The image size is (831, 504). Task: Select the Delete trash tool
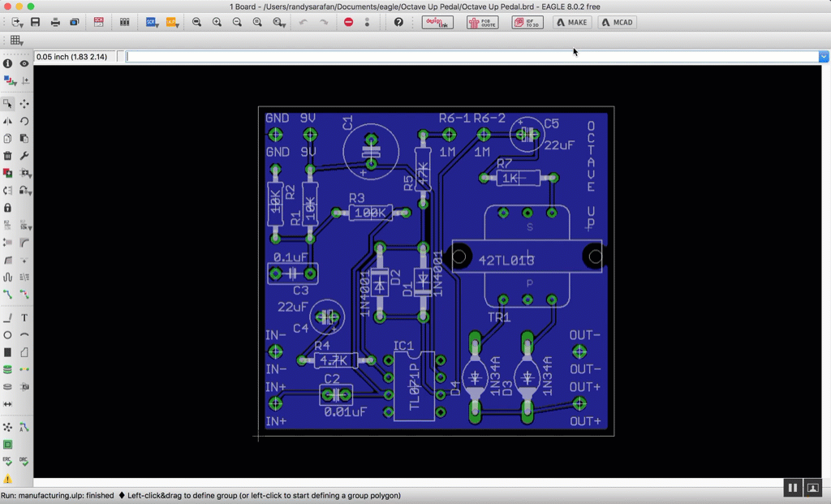click(7, 155)
